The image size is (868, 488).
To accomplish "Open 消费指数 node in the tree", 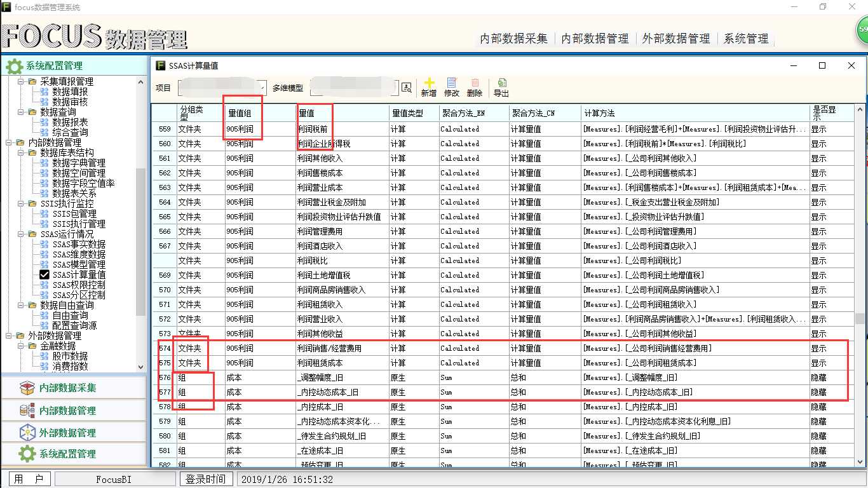I will (x=70, y=366).
